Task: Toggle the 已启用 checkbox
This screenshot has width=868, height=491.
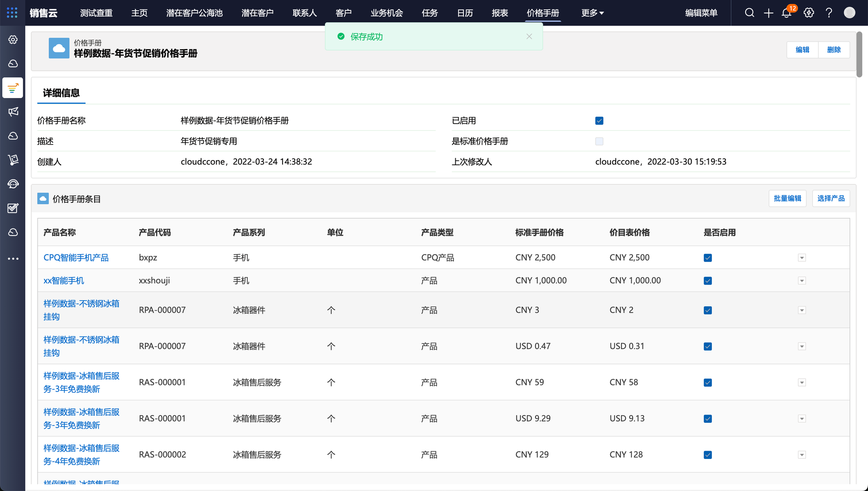Action: click(x=599, y=121)
